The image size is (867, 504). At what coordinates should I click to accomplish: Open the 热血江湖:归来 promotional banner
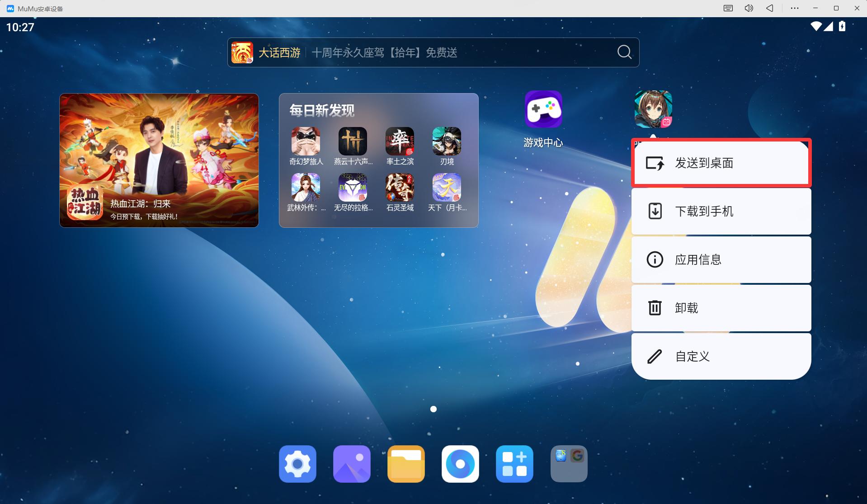[x=159, y=160]
